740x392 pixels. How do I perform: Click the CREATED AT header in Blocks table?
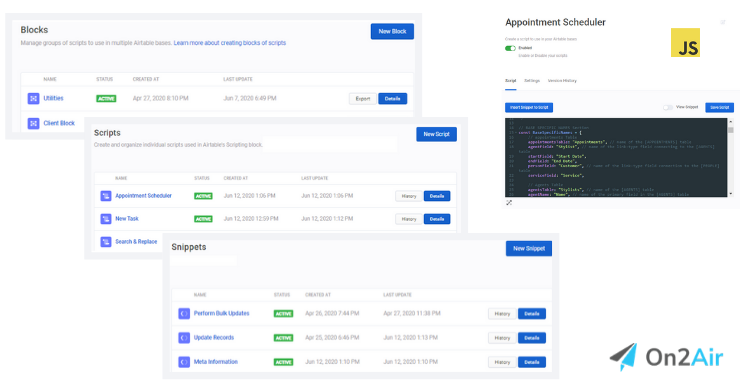(x=146, y=79)
